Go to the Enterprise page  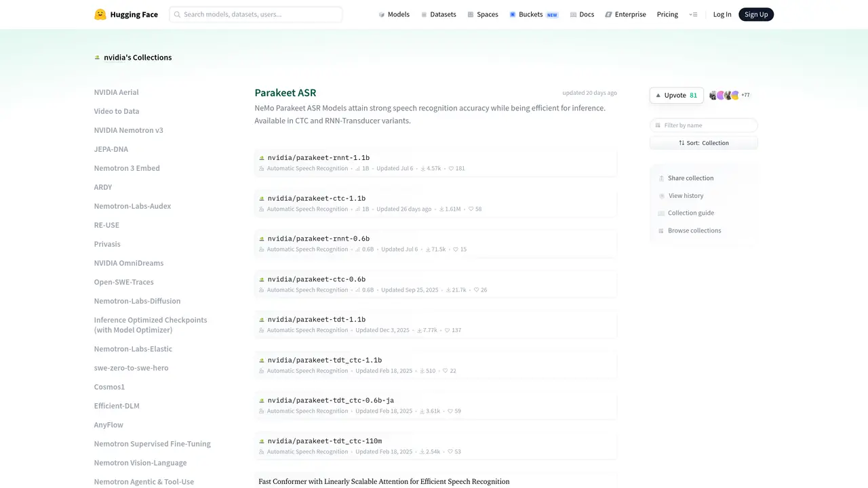[625, 14]
